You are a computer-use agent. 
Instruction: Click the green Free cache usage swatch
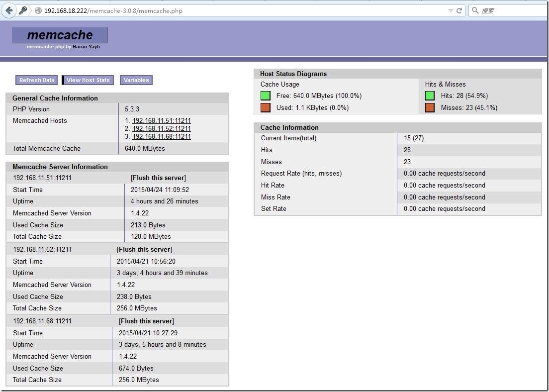[x=266, y=96]
